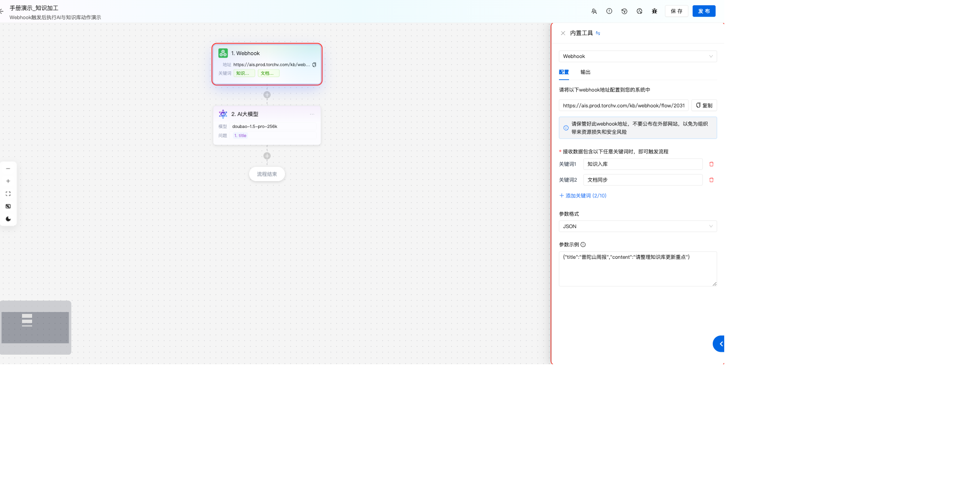Click the 发布 publish button
Viewport: 980px width, 486px height.
(x=704, y=11)
